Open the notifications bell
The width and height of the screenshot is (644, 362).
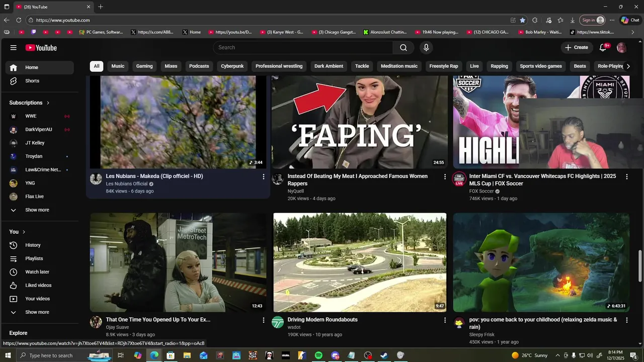(603, 47)
